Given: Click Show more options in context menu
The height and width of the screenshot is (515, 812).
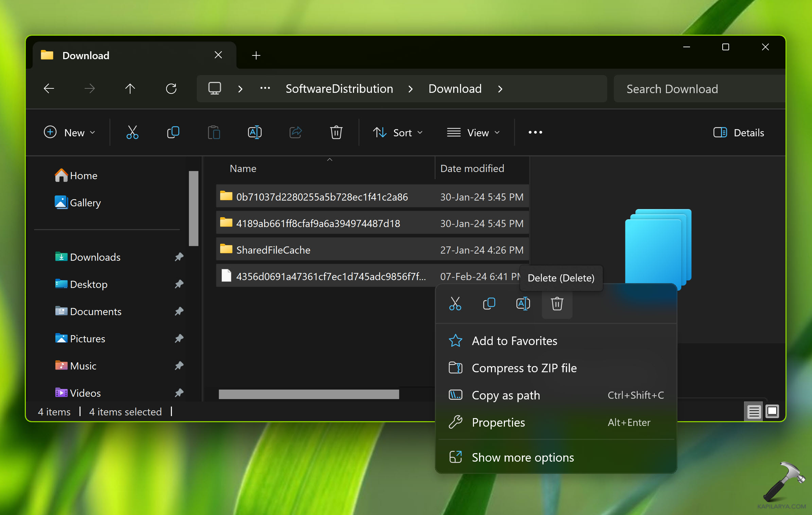Looking at the screenshot, I should pyautogui.click(x=522, y=457).
